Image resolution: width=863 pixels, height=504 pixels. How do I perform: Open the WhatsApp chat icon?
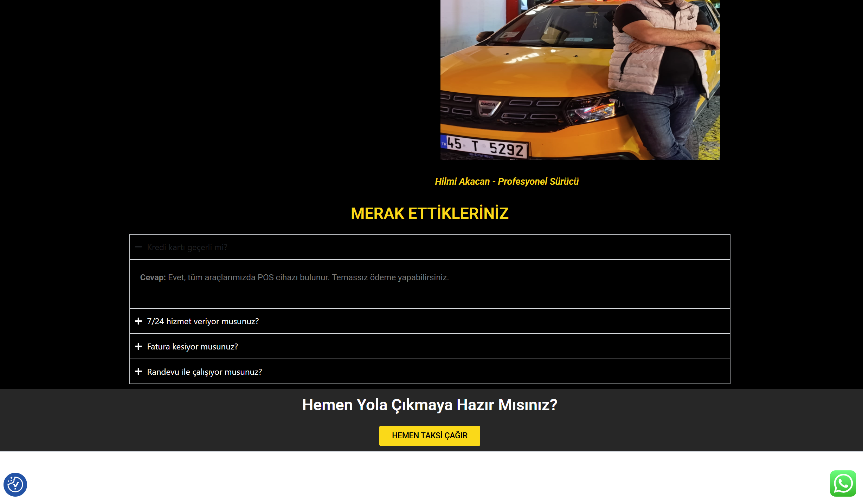pyautogui.click(x=843, y=483)
